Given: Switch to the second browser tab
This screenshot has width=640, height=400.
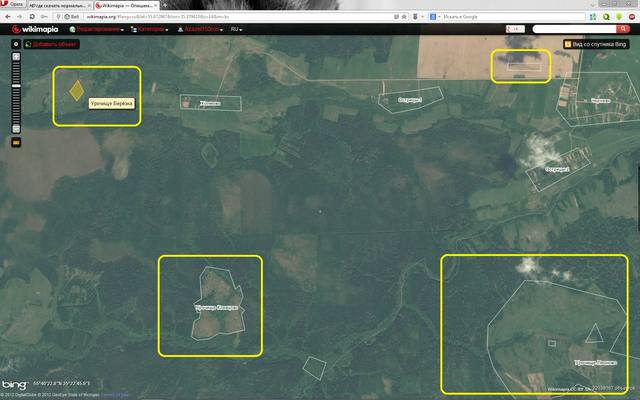Looking at the screenshot, I should pyautogui.click(x=59, y=5).
